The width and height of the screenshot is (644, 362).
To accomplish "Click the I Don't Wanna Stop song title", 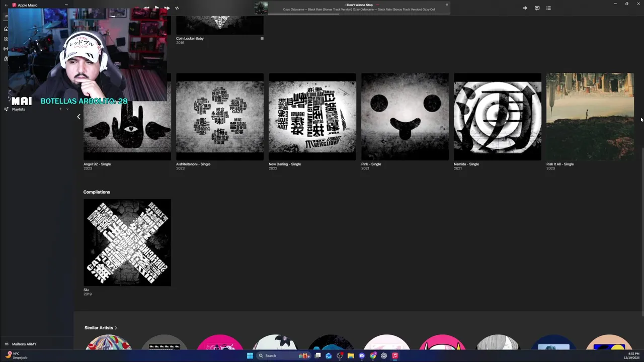I will click(x=359, y=5).
